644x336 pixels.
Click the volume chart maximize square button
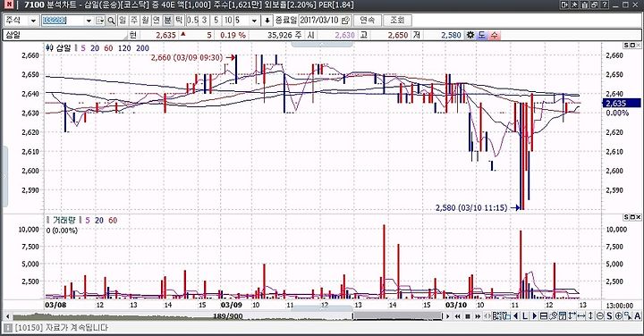(632, 217)
